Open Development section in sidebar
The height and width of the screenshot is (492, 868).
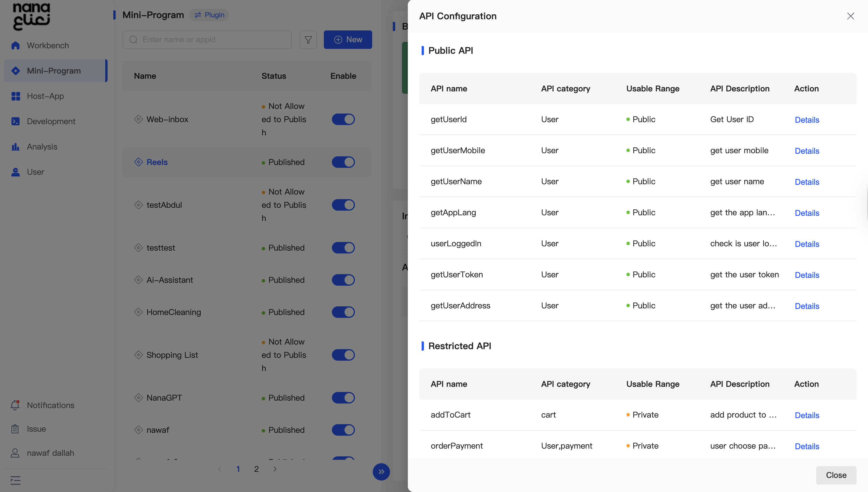51,121
